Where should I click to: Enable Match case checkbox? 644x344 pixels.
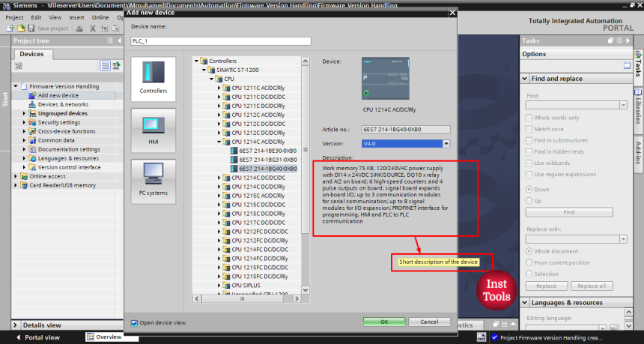(x=529, y=129)
